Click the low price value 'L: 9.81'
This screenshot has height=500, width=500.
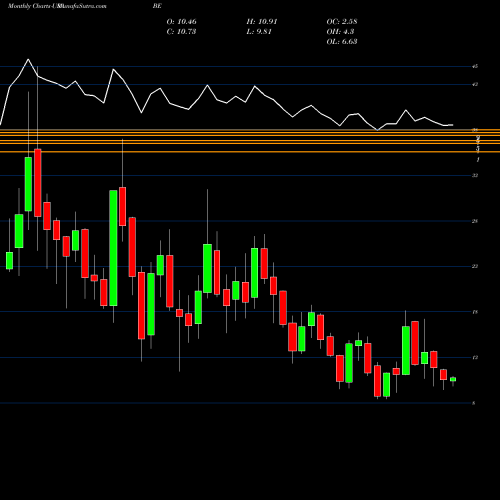click(x=259, y=32)
